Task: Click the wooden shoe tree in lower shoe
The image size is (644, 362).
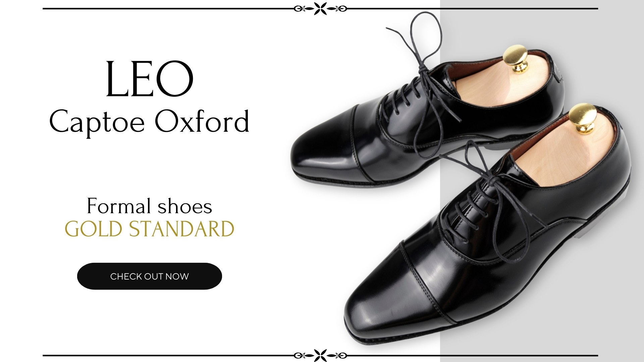Action: (567, 154)
